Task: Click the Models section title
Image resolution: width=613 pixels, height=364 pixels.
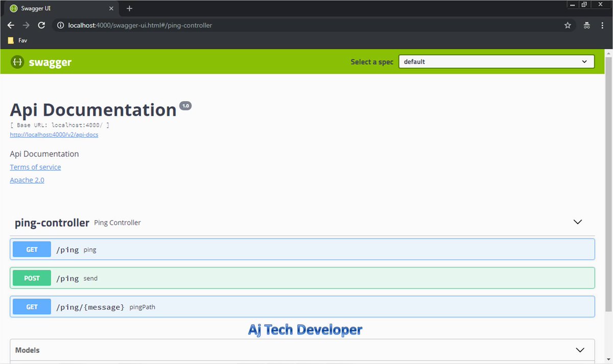Action: pos(27,350)
